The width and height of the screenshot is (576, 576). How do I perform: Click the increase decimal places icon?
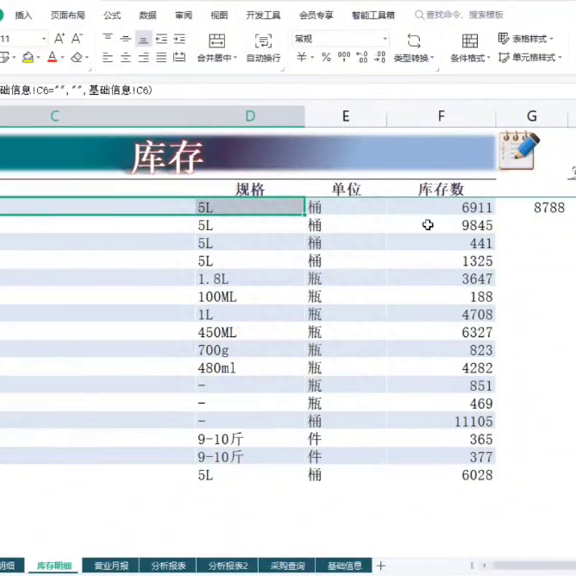tap(362, 57)
